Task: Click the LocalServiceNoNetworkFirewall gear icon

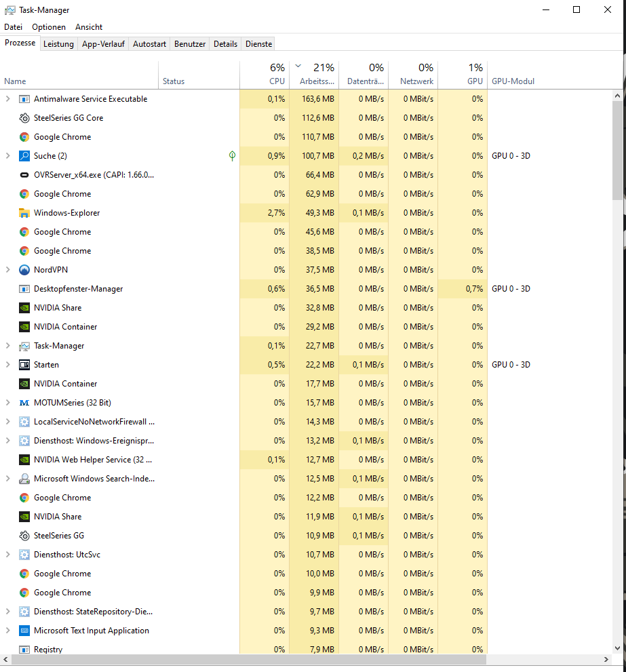Action: (x=24, y=422)
